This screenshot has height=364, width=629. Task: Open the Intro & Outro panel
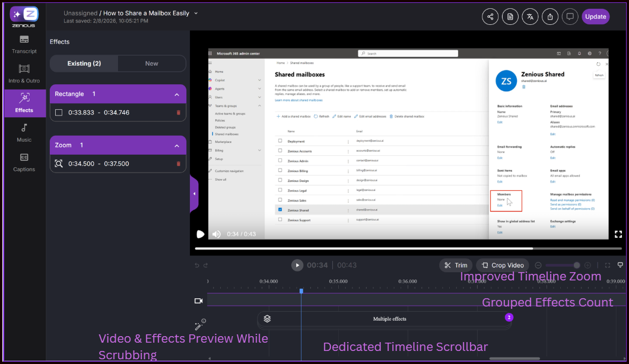[24, 74]
